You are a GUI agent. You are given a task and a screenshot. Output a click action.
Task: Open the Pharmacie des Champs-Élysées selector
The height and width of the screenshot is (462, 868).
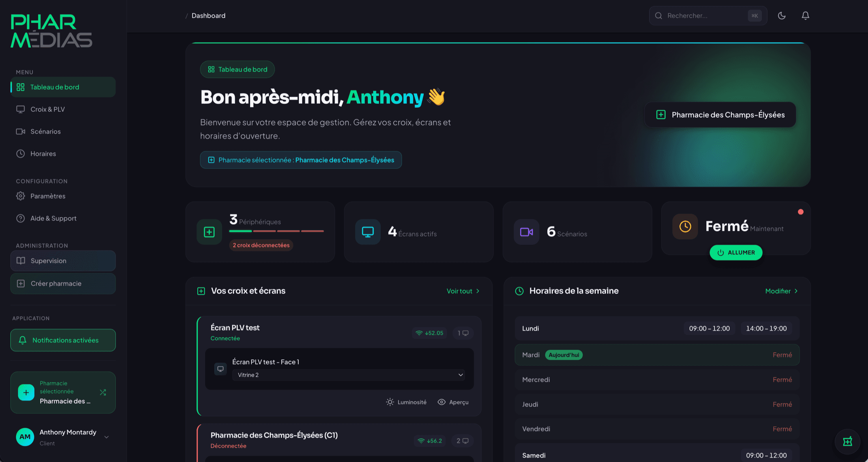click(720, 115)
